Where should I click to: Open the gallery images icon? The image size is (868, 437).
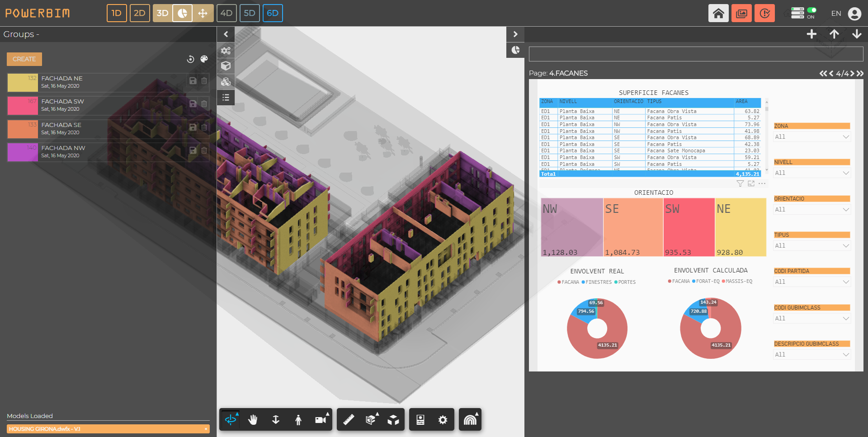[741, 13]
